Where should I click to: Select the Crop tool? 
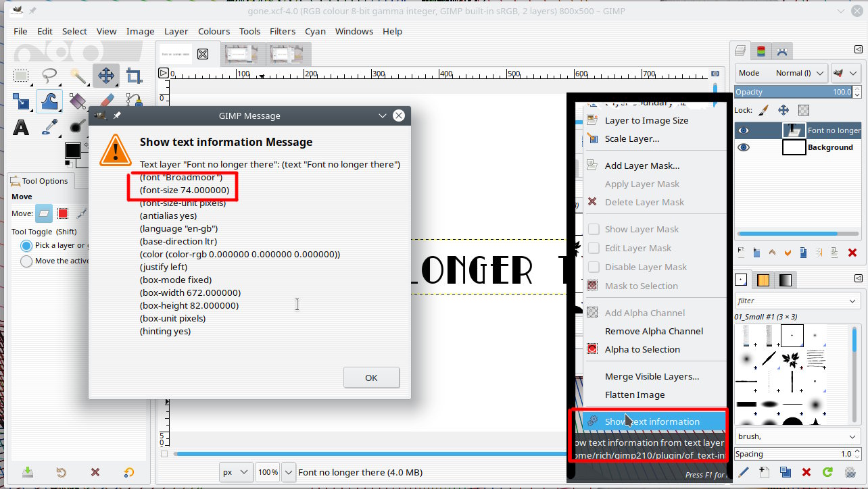coord(134,75)
